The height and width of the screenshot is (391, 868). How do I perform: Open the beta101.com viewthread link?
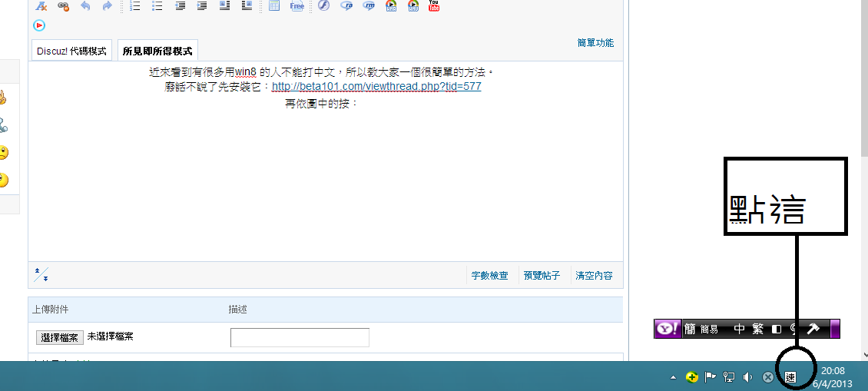pos(376,86)
